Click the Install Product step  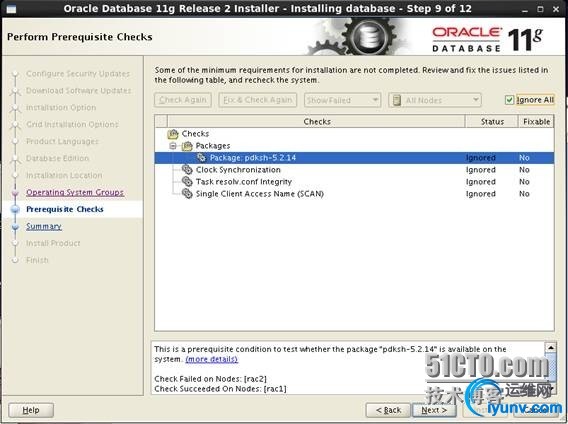[53, 243]
